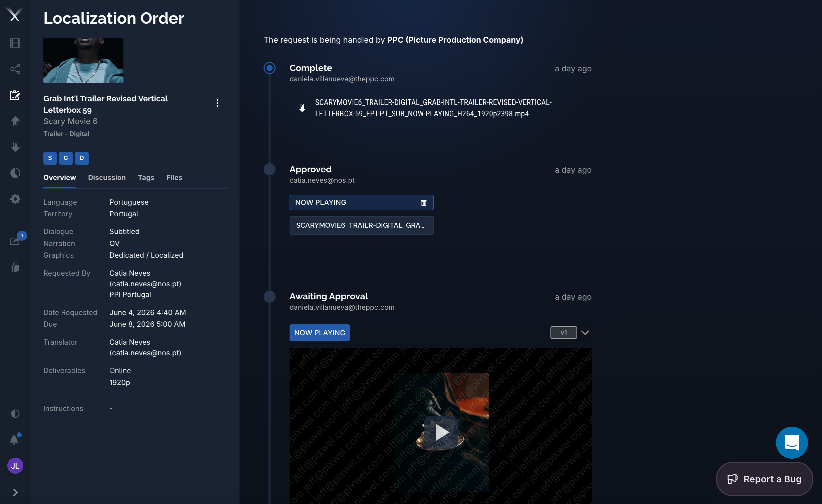Image resolution: width=822 pixels, height=504 pixels.
Task: Click the Trailer - Digital label
Action: (x=66, y=134)
